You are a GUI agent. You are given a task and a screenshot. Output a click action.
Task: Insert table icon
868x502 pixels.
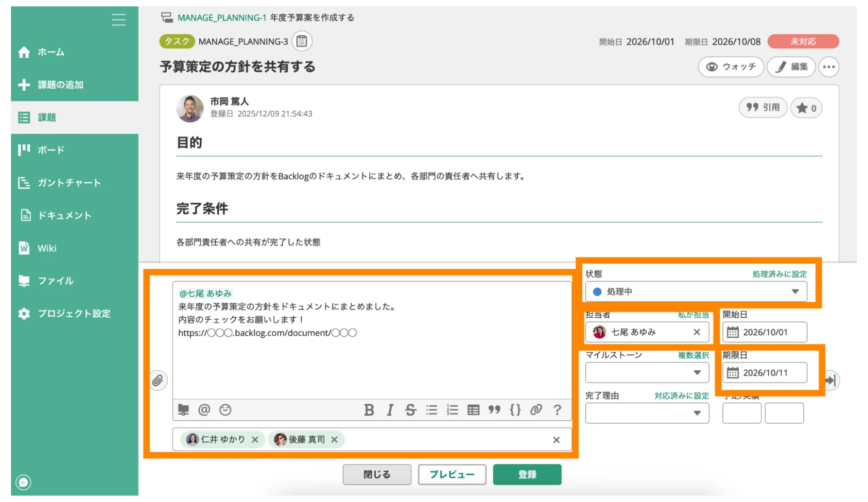[x=473, y=409]
